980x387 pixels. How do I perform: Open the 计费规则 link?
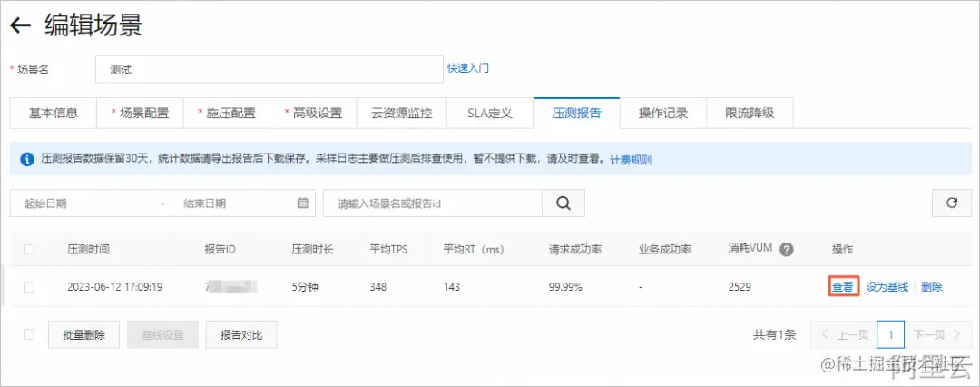point(631,160)
